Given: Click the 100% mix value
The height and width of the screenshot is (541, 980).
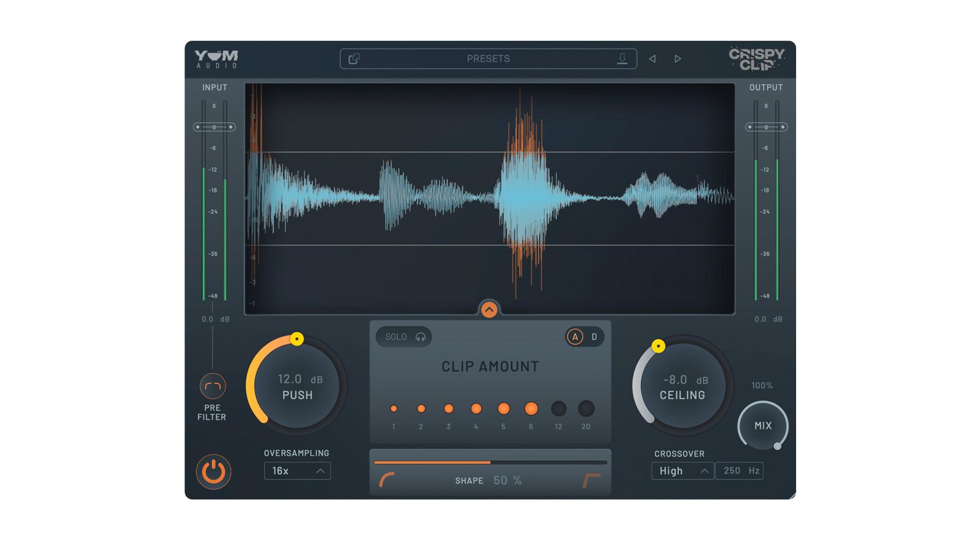Looking at the screenshot, I should 762,386.
